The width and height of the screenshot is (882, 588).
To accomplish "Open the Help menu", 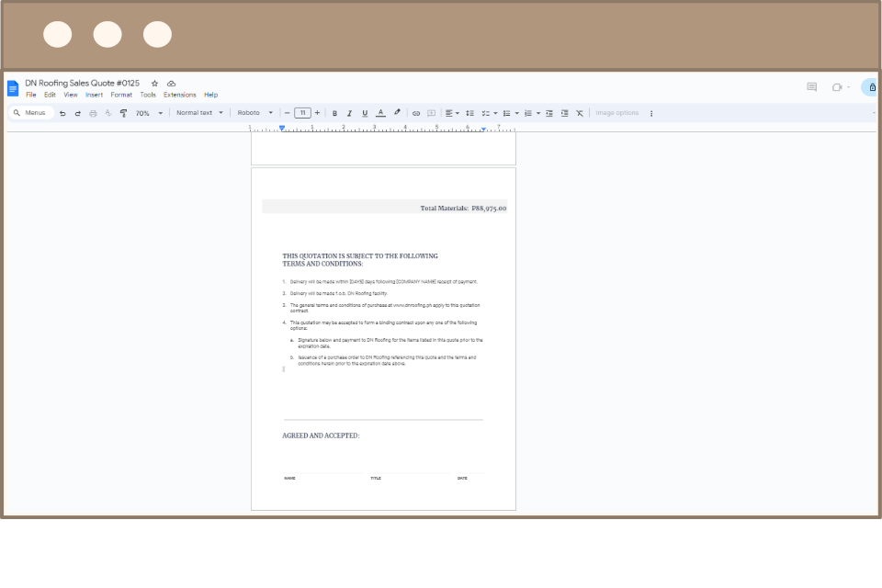I will tap(211, 95).
